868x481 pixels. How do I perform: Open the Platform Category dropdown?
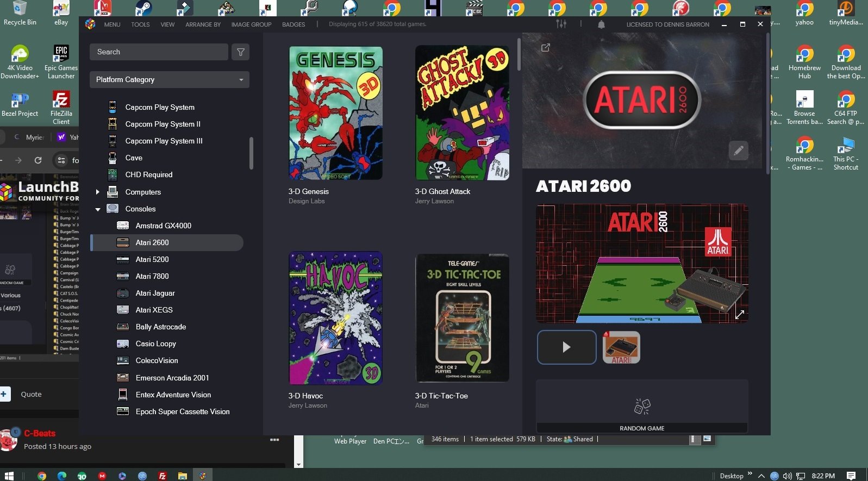(x=170, y=79)
